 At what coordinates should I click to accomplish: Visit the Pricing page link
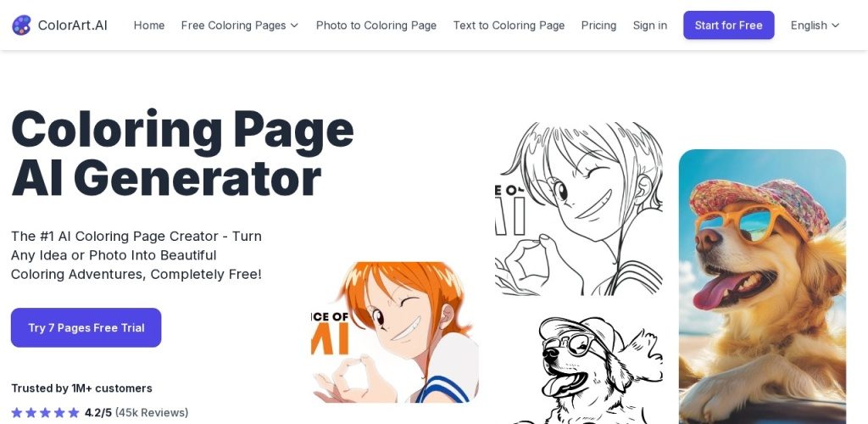pos(598,25)
